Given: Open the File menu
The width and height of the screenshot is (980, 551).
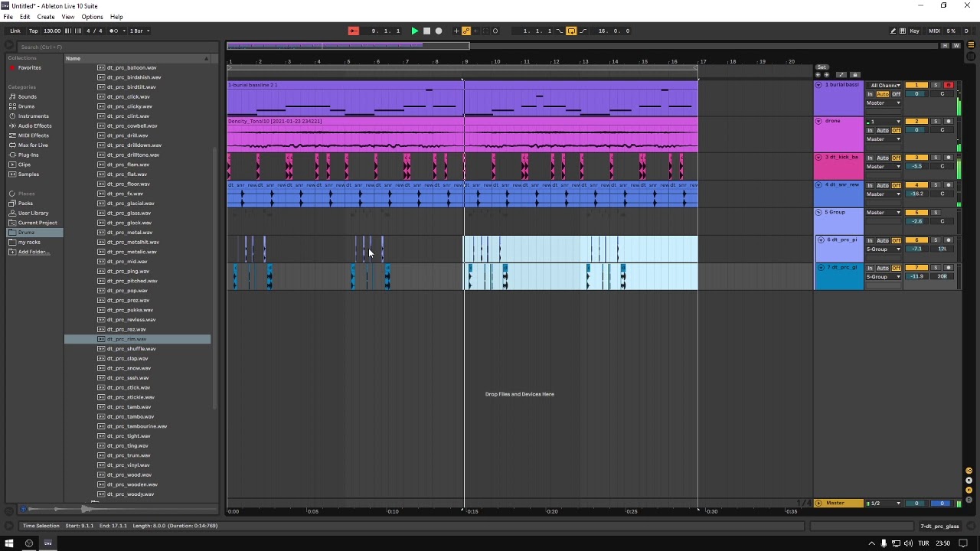Looking at the screenshot, I should pyautogui.click(x=8, y=17).
